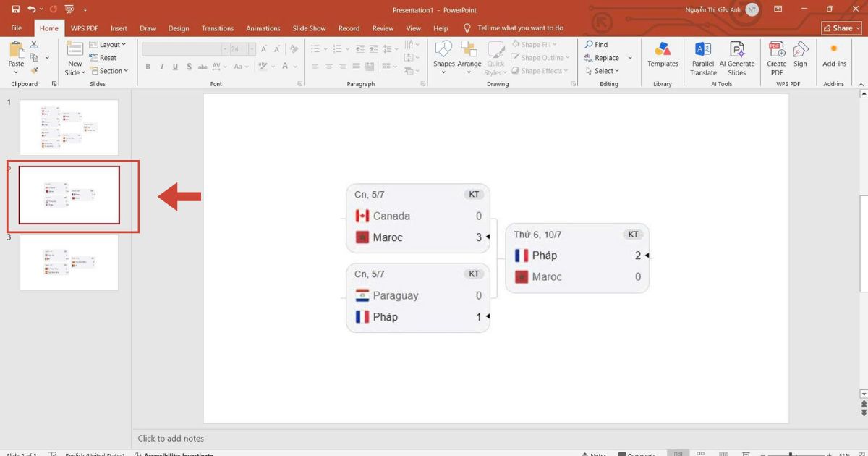
Task: Start presentation from beginning via quick access icon
Action: (x=69, y=9)
